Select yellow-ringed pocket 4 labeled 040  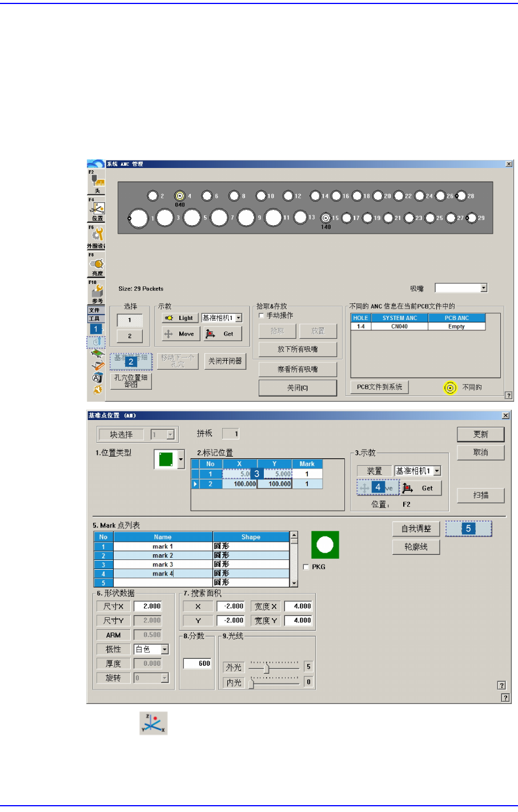point(180,196)
